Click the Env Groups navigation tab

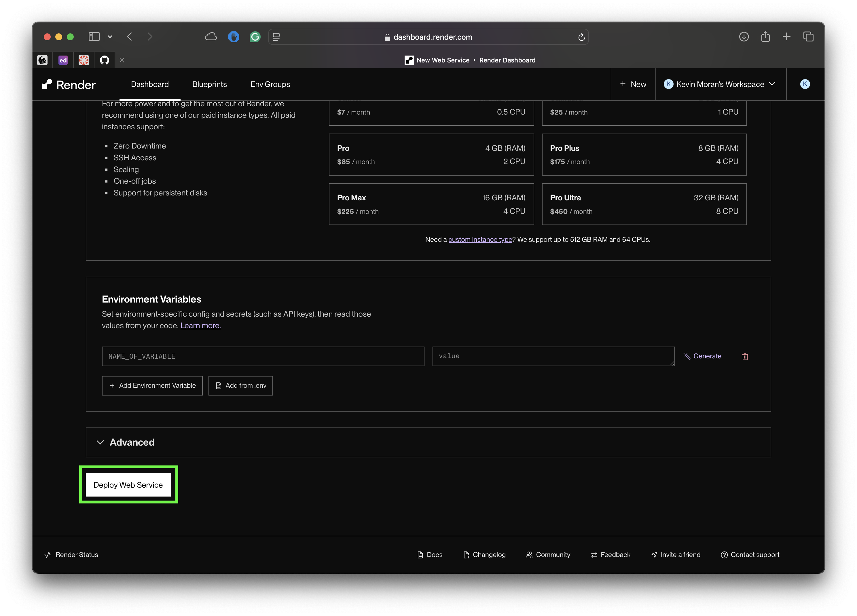[x=270, y=84]
